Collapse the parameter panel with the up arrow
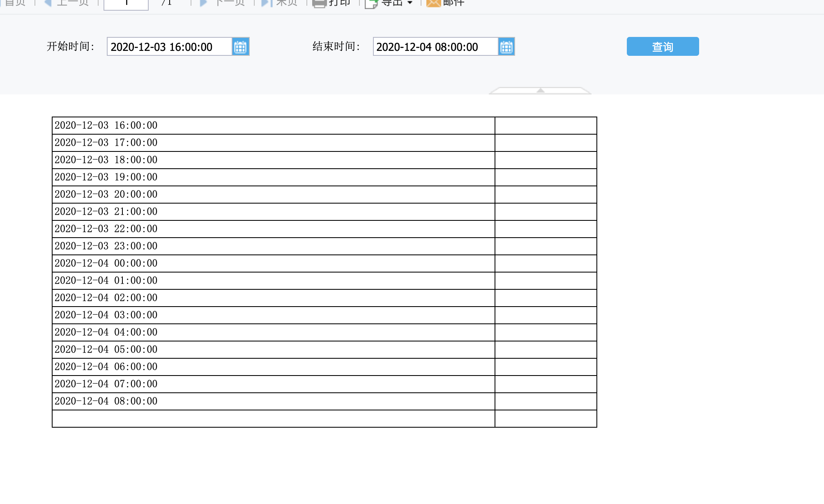This screenshot has width=824, height=504. [540, 90]
